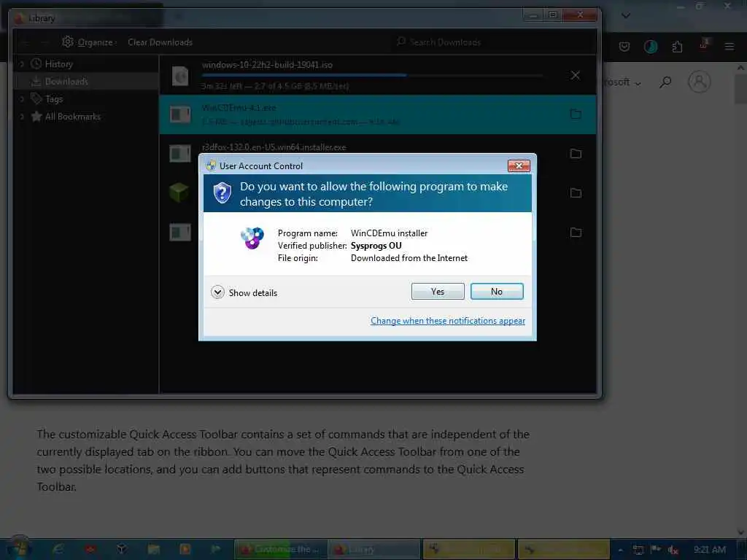
Task: Click the browser round blue profile icon
Action: 650,47
